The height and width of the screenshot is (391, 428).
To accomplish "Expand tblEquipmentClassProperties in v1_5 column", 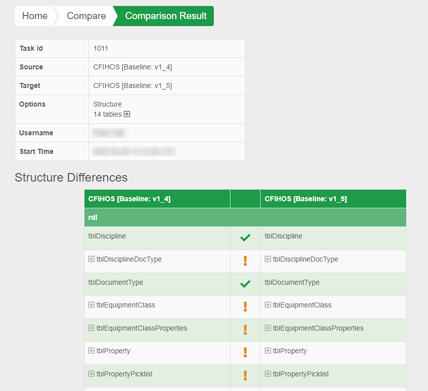I will coord(267,328).
